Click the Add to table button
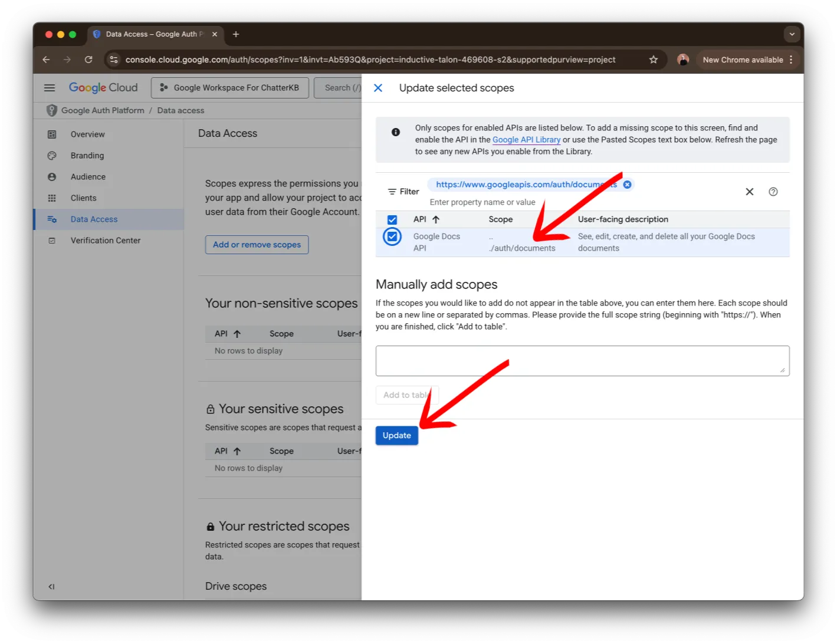The width and height of the screenshot is (837, 644). (x=407, y=395)
